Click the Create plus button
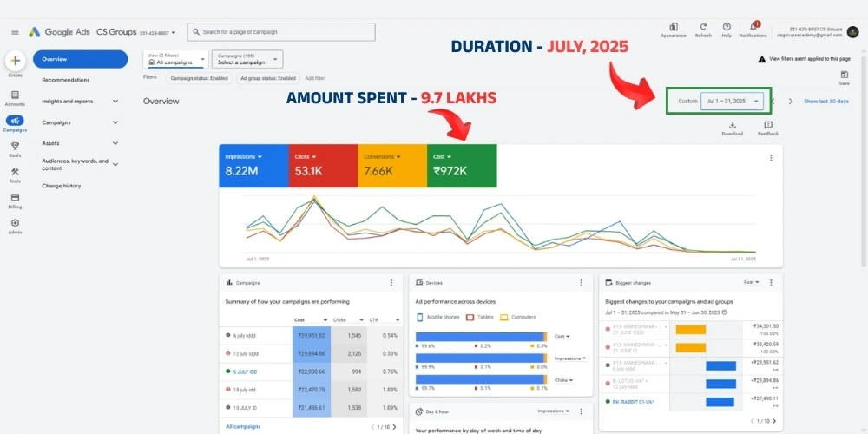This screenshot has width=868, height=434. [15, 61]
